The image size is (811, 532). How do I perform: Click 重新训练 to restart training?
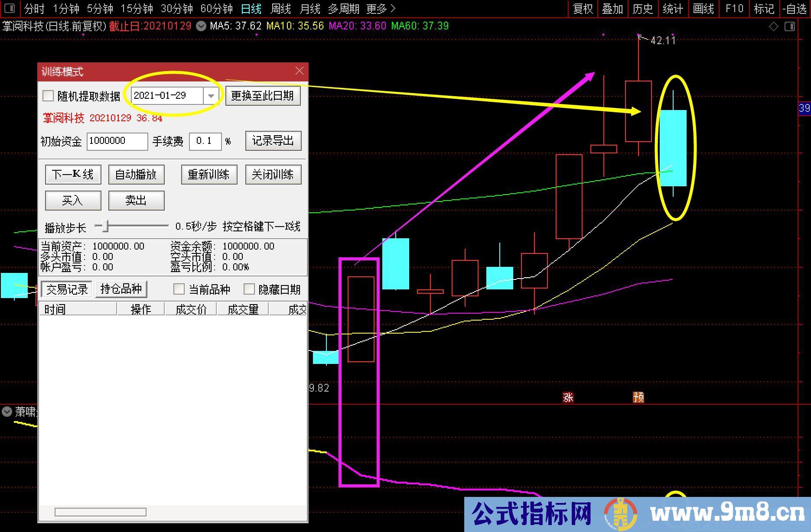[x=209, y=175]
